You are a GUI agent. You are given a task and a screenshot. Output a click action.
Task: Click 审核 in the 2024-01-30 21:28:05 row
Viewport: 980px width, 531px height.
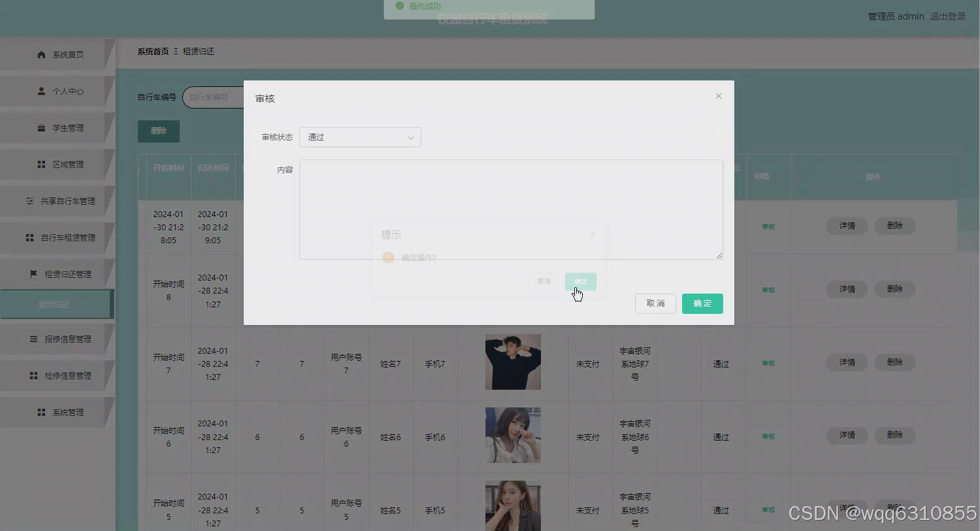tap(768, 227)
